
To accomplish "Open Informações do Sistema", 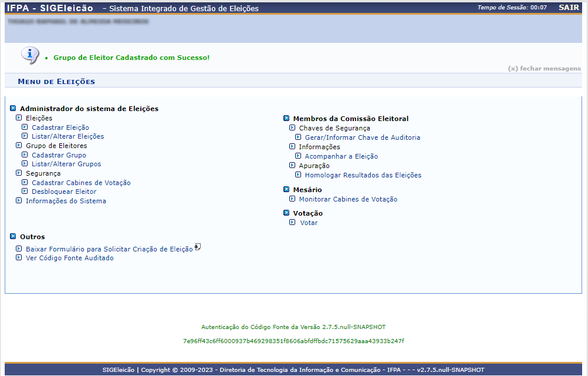I will coord(66,201).
